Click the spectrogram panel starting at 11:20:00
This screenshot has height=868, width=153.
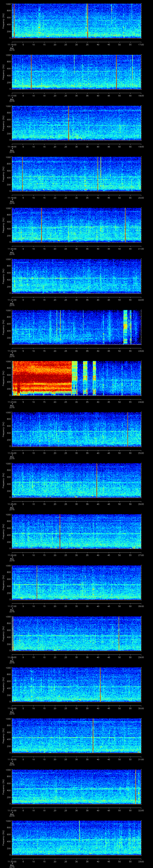pos(77,225)
